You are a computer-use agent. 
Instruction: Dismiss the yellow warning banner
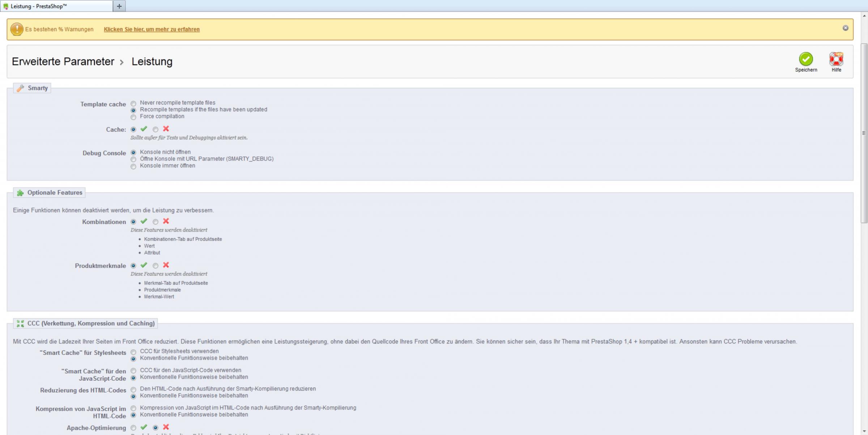845,28
